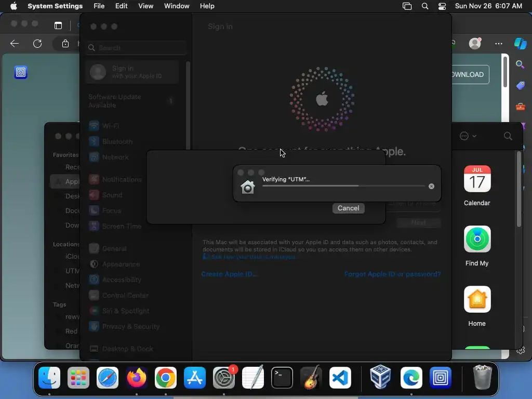The width and height of the screenshot is (532, 399).
Task: Open Control Center in menu bar
Action: (442, 6)
